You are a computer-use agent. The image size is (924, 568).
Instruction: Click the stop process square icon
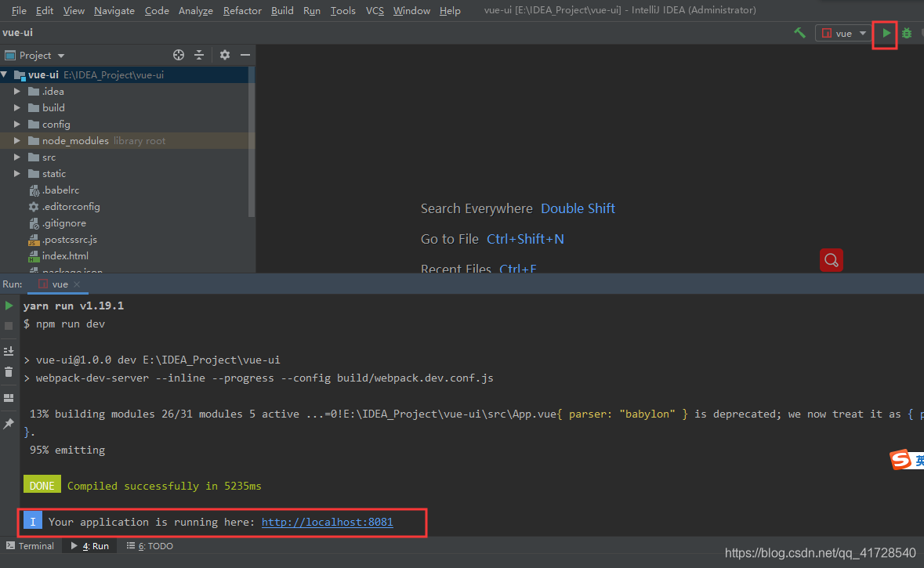click(9, 326)
